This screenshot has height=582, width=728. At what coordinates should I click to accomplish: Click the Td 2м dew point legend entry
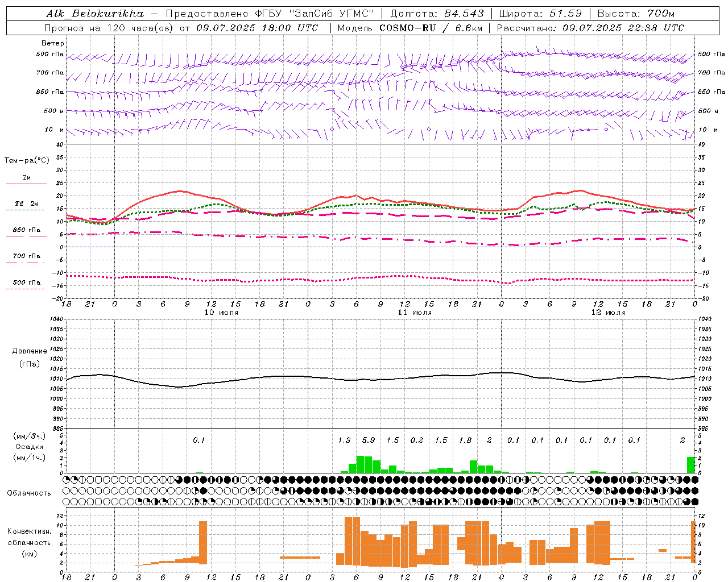[27, 203]
